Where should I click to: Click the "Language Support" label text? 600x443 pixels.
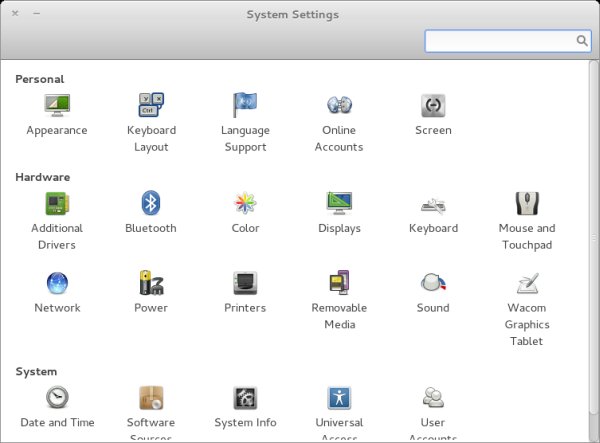click(245, 138)
